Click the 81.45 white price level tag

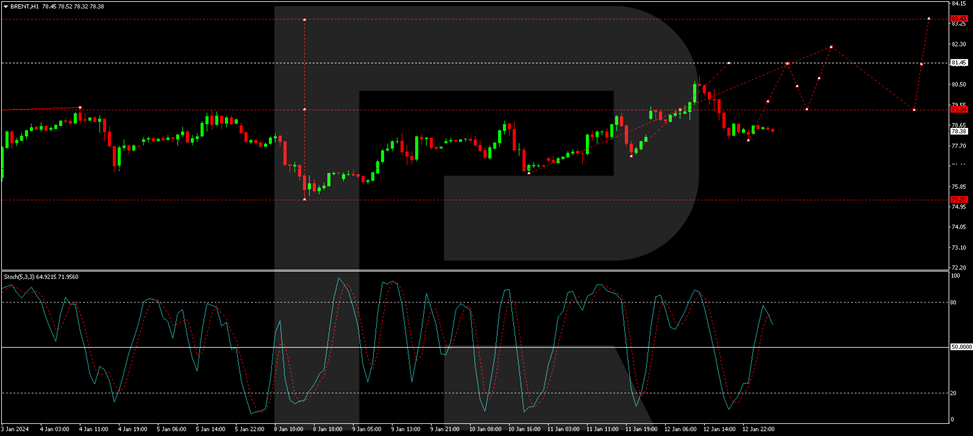tap(959, 63)
